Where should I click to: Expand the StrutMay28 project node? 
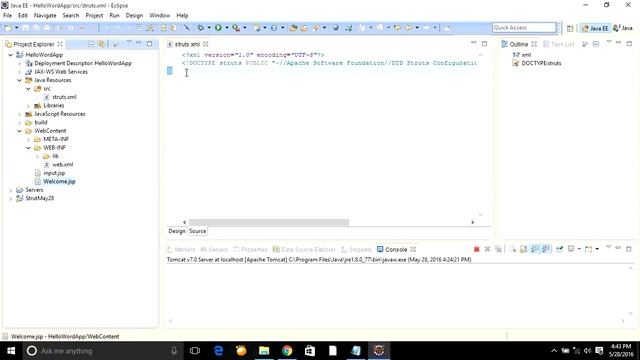tap(10, 198)
